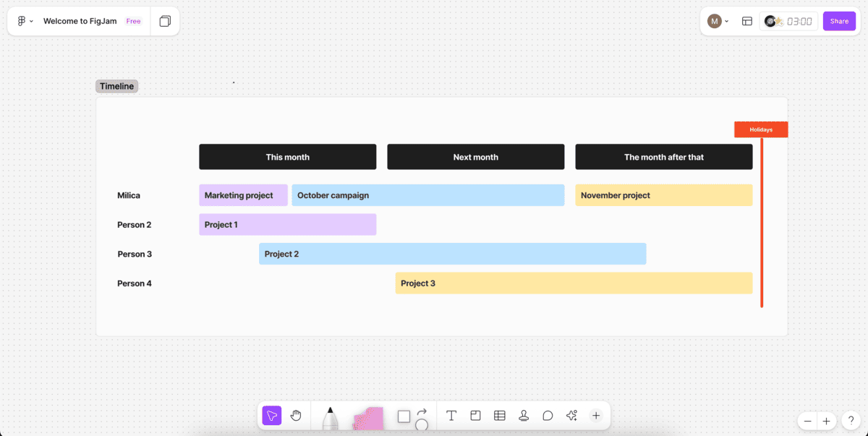Screen dimensions: 868x436
Task: Open the Stamp tool
Action: coord(524,416)
